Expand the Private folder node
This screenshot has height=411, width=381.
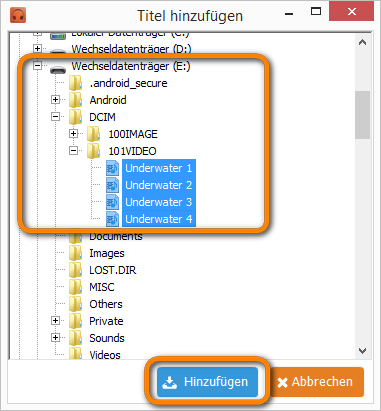(56, 321)
